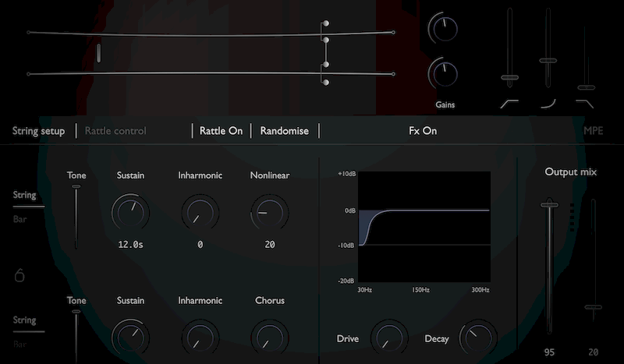Click the pickup handle just below the upper string
The height and width of the screenshot is (364, 624).
tap(326, 41)
